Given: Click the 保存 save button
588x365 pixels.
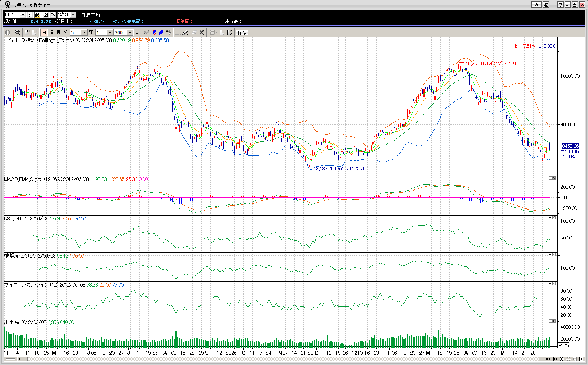Looking at the screenshot, I should 242,32.
